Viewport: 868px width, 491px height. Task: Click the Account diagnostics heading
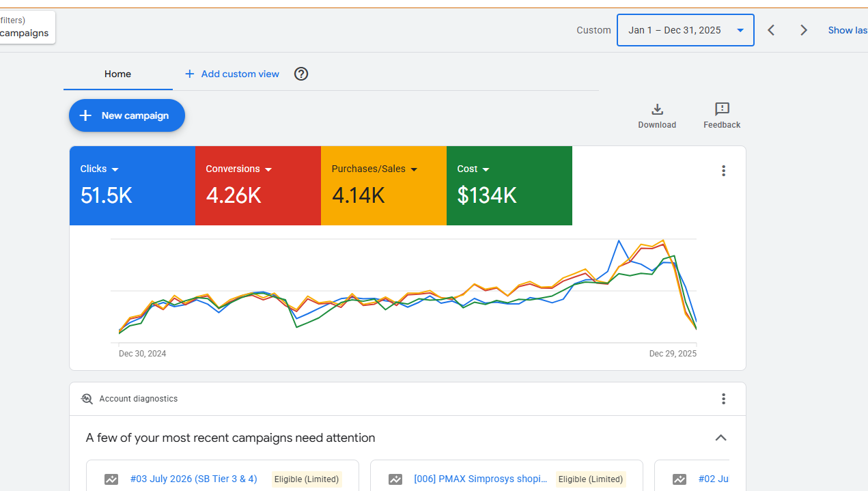tap(139, 399)
